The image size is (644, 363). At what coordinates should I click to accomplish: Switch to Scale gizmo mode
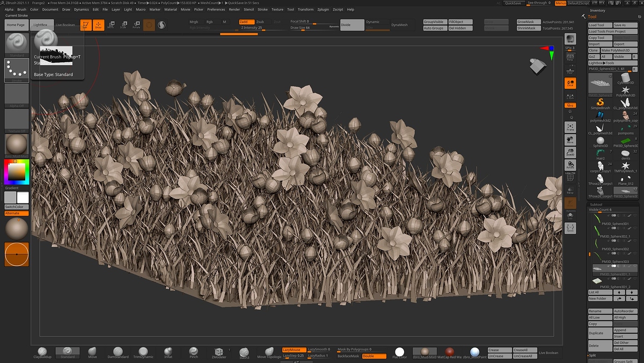pyautogui.click(x=123, y=25)
